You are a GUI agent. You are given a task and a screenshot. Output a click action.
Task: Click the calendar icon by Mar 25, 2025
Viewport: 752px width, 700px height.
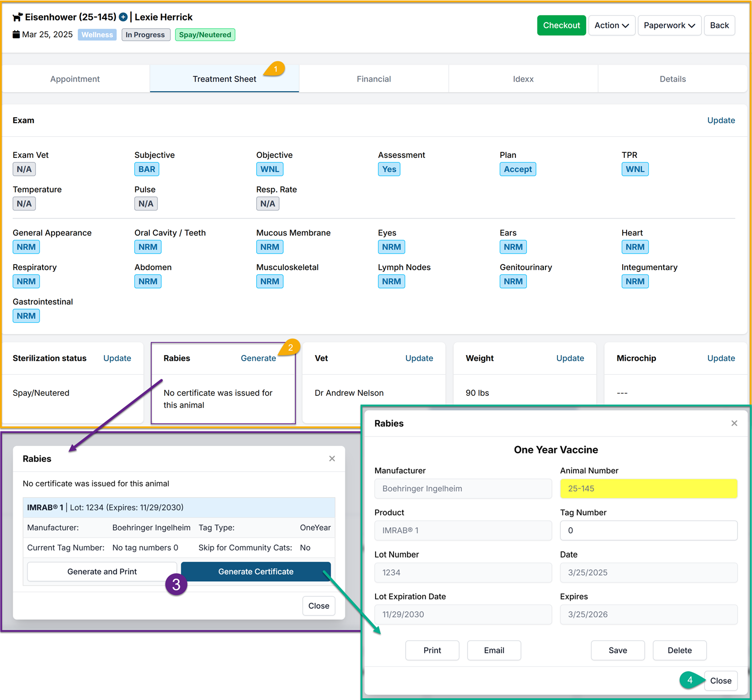click(16, 35)
